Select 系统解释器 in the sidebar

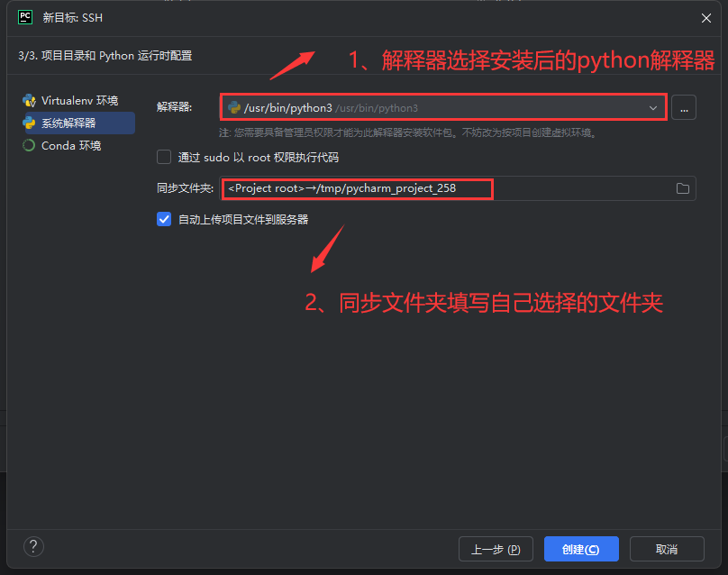pyautogui.click(x=79, y=123)
